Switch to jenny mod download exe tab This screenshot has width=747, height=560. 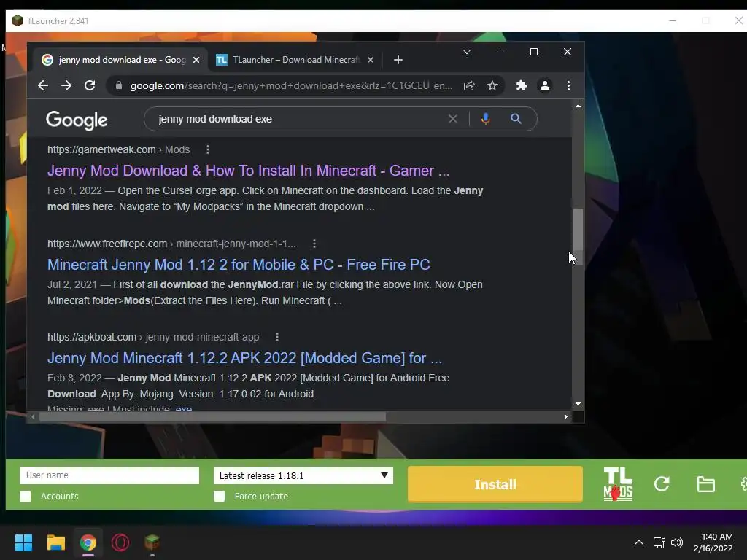[x=121, y=60]
